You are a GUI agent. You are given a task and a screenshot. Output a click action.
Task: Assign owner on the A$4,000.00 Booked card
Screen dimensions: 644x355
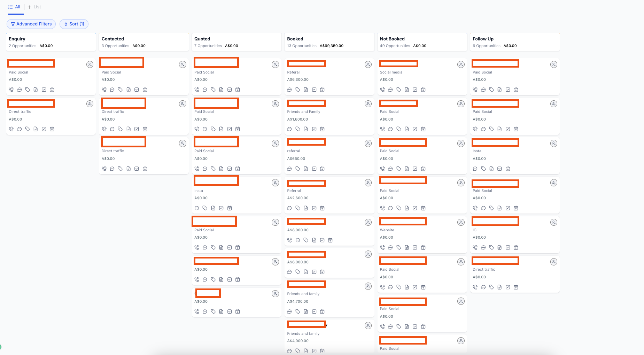[x=368, y=326]
